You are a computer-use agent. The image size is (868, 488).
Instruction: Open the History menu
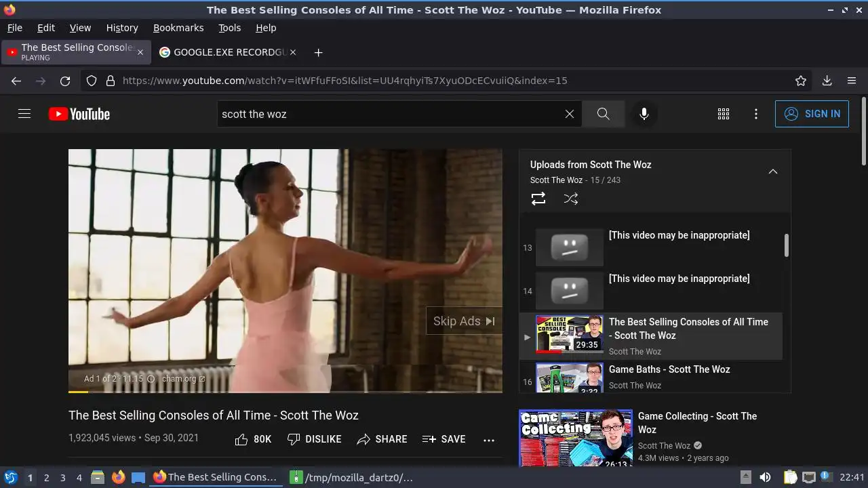point(122,28)
